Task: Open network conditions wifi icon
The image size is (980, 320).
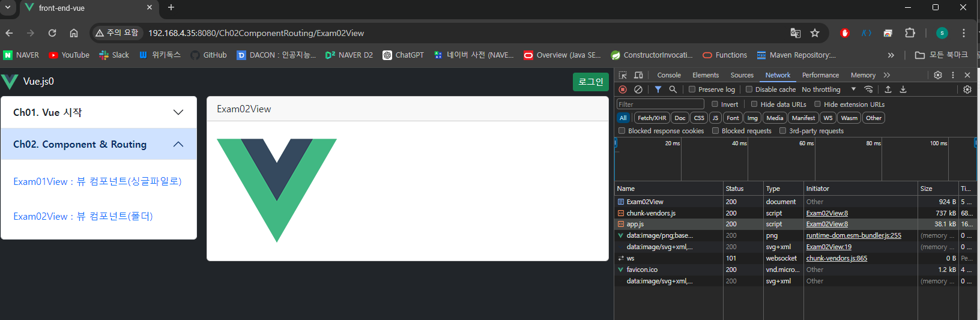Action: point(868,89)
